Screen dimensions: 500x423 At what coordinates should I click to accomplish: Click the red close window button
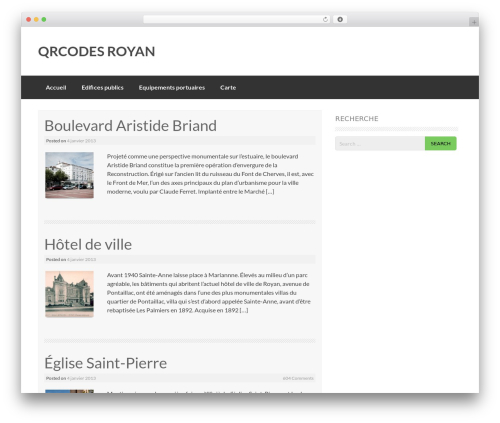coord(29,19)
